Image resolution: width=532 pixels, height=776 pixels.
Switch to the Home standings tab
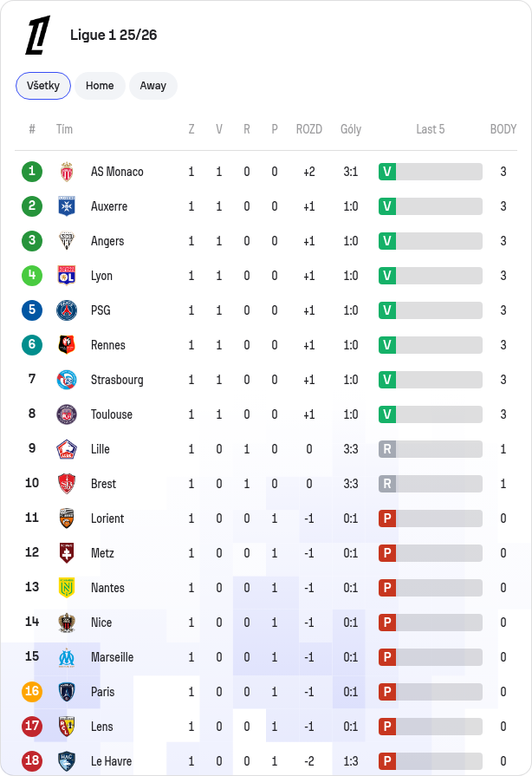100,86
